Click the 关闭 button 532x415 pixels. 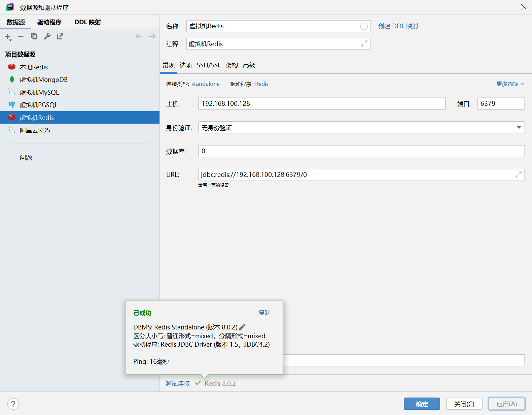click(464, 404)
